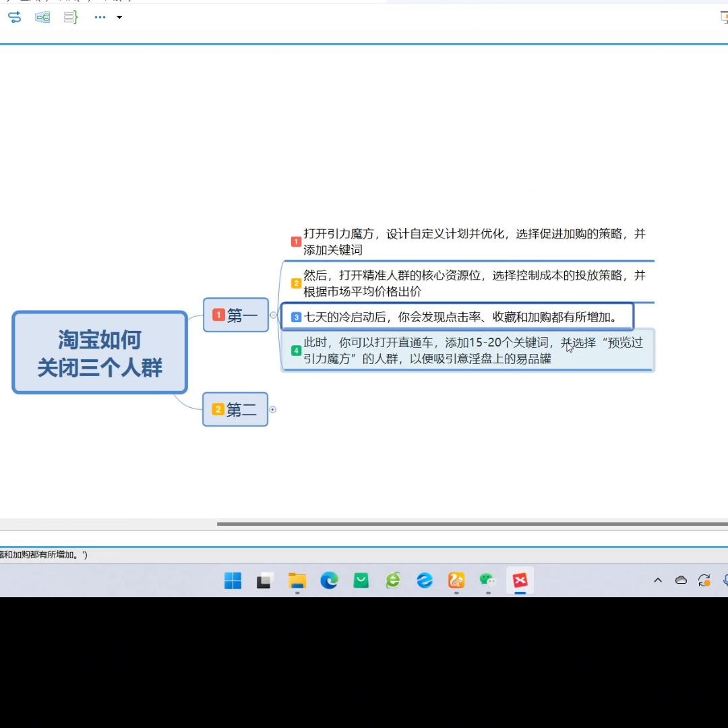
Task: Click red marker 1 beside 打开引力魔方 subtopic
Action: coord(296,241)
